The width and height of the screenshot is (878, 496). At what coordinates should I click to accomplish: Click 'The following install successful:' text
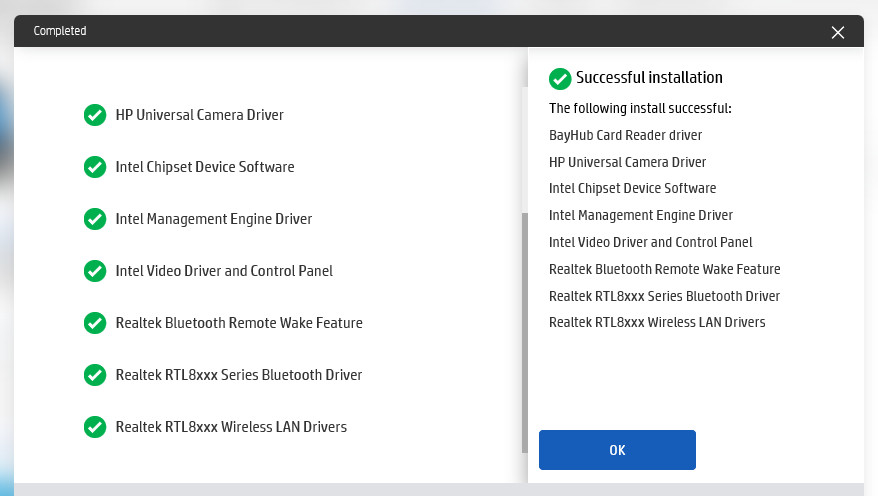pos(640,108)
